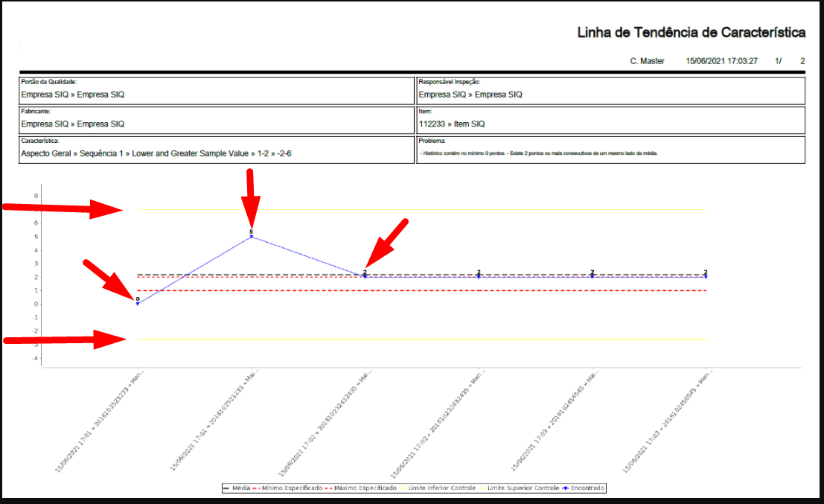
Task: Click the peak data point labeled 5
Action: (x=251, y=237)
